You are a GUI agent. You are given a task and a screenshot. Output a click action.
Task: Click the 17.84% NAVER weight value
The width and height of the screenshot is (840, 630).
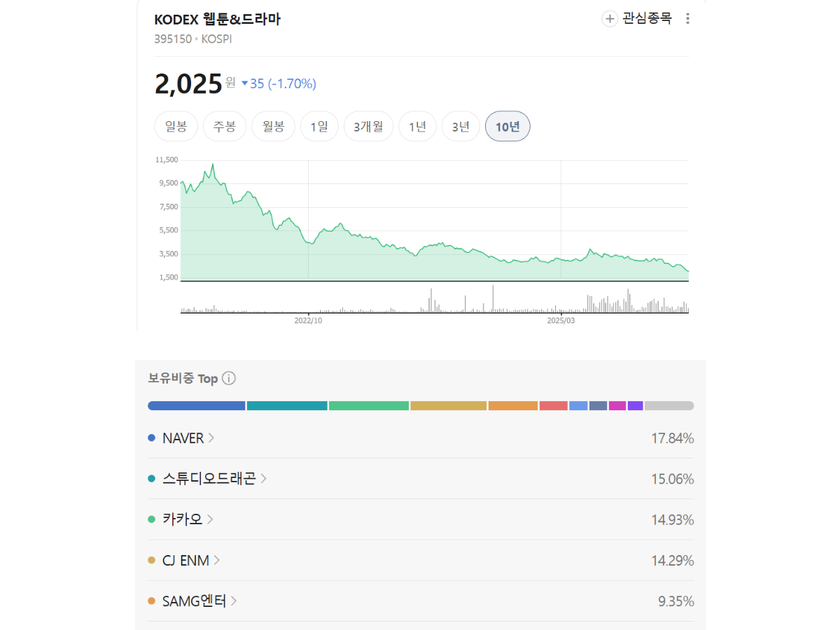pos(673,438)
